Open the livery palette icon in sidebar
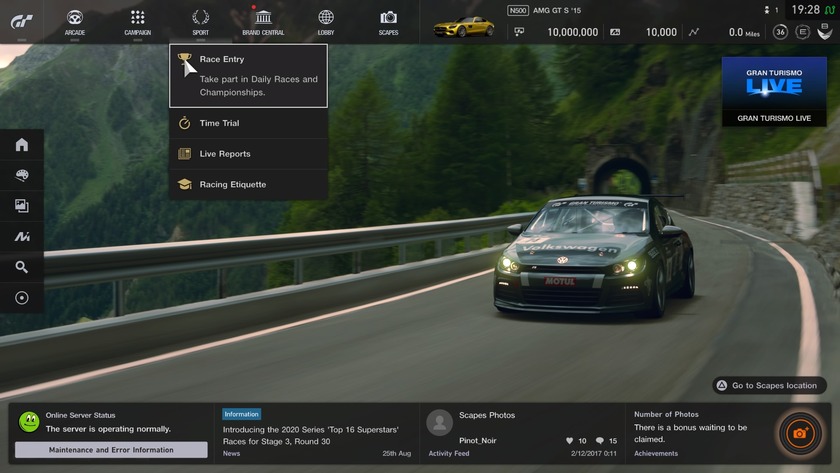Screen dimensions: 840x473 click(21, 175)
